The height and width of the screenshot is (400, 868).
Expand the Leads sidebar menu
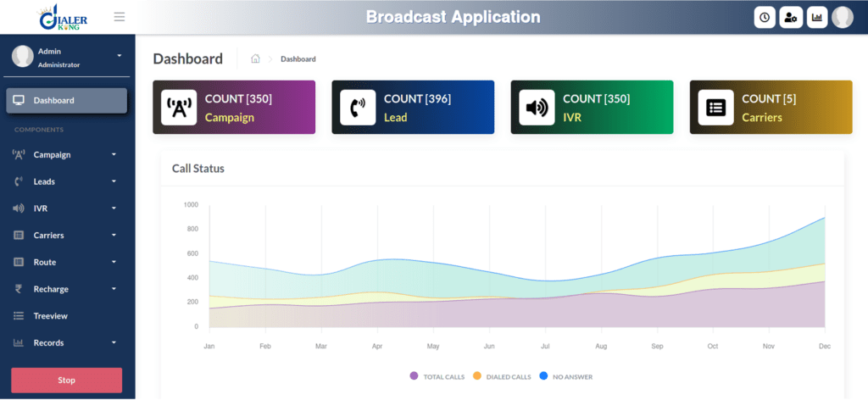coord(66,181)
